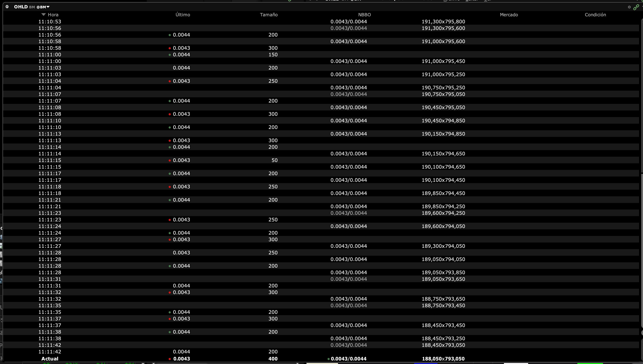Click the Último column header
643x364 pixels.
183,15
